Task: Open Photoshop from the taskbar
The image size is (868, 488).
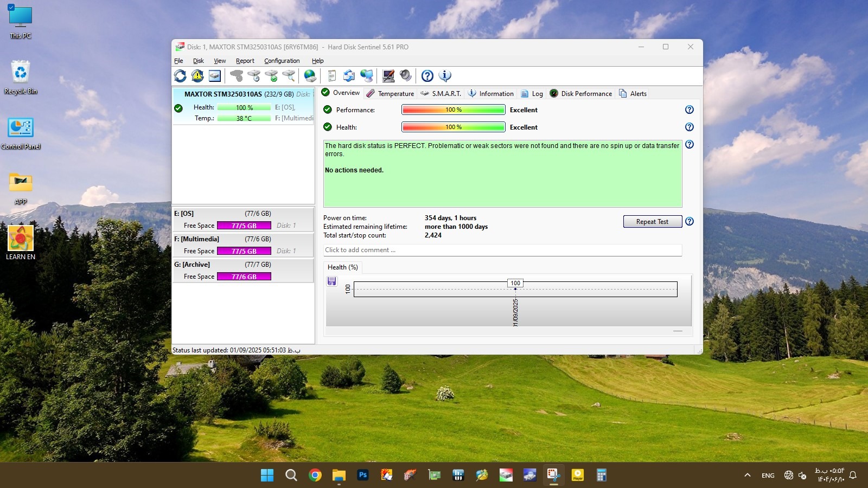Action: pyautogui.click(x=363, y=476)
